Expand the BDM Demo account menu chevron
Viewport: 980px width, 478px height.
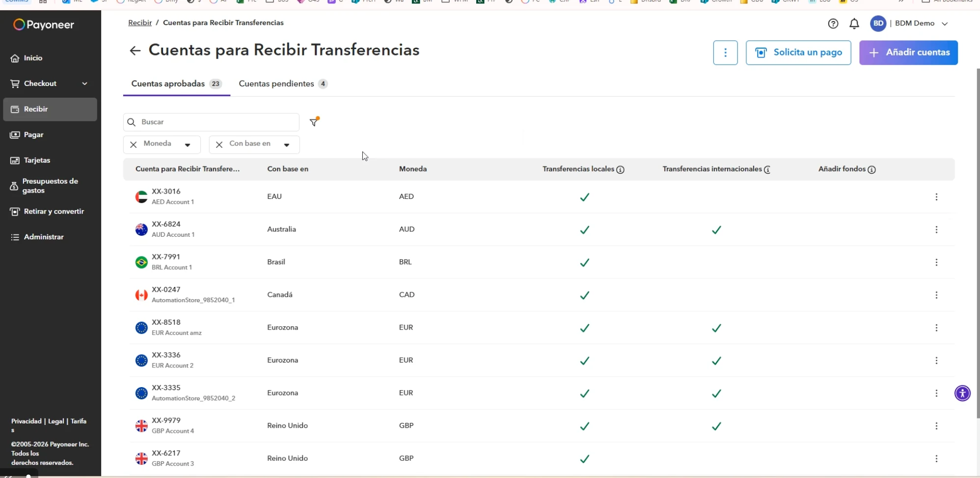tap(945, 24)
